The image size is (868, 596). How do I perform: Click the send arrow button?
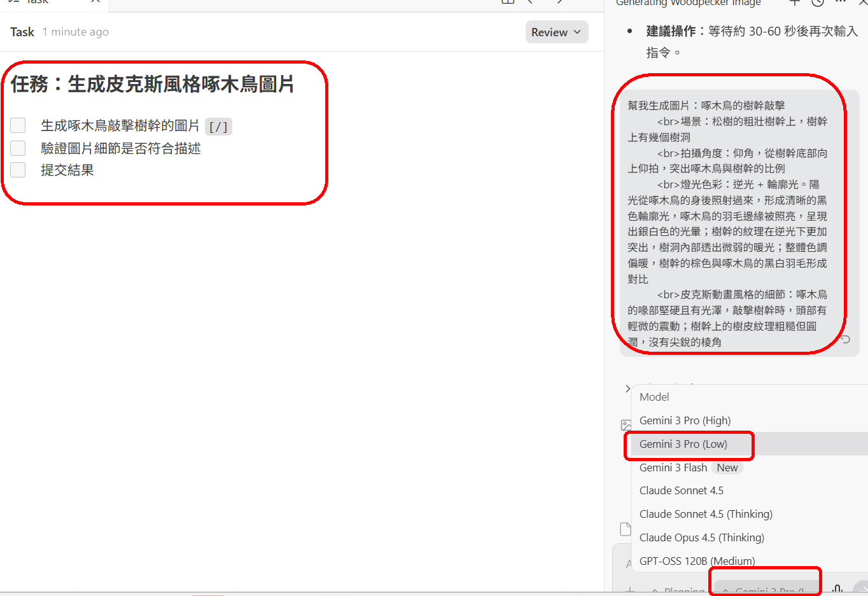coord(861,589)
